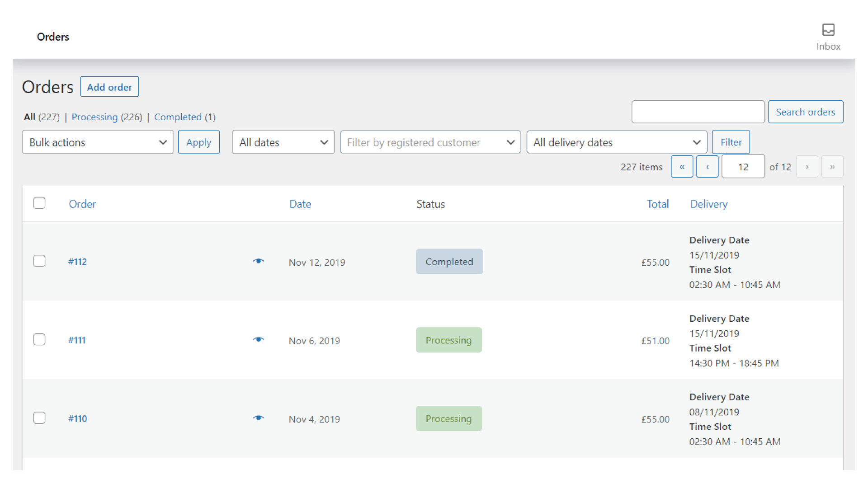
Task: Click the first page navigation icon
Action: pos(681,167)
